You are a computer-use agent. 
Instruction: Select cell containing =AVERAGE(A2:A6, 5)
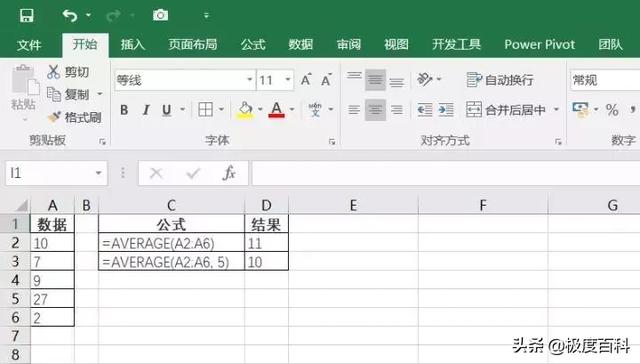(171, 262)
